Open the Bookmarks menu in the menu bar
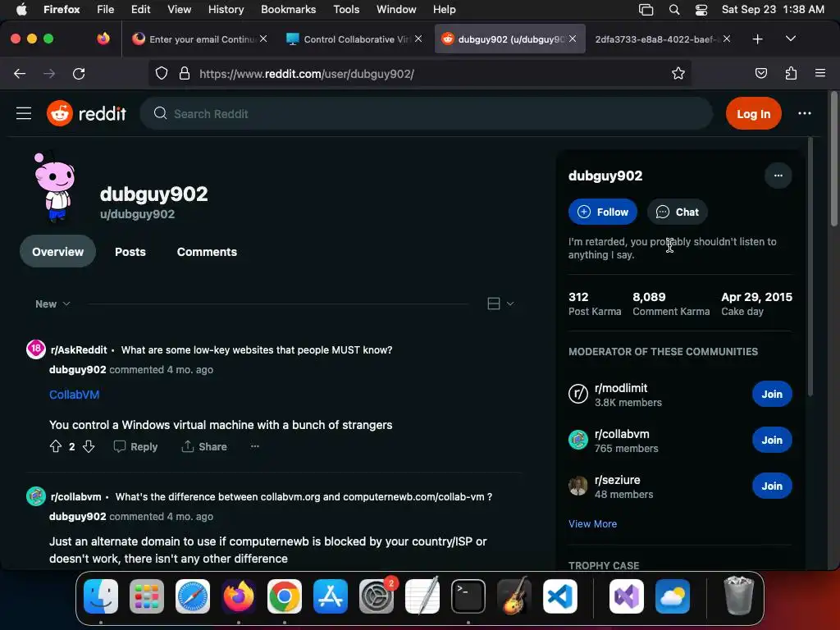Screen dimensions: 840x630 pos(288,9)
